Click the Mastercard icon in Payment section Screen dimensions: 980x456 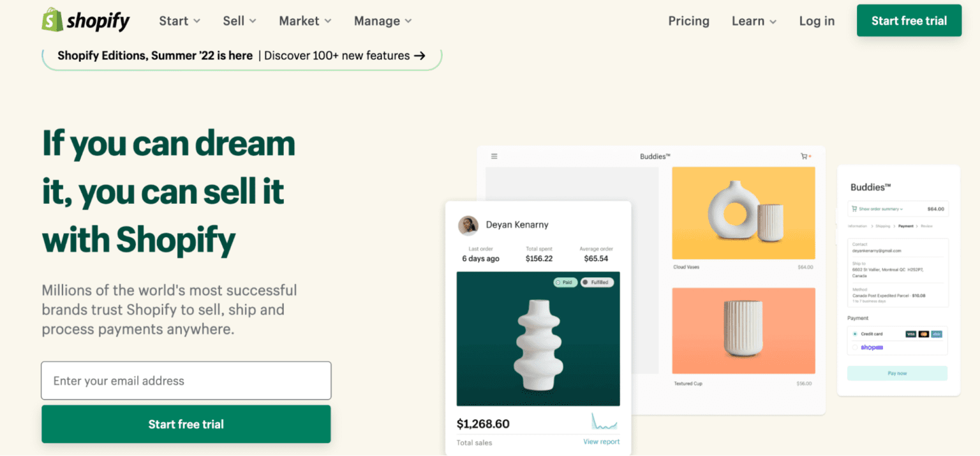923,334
